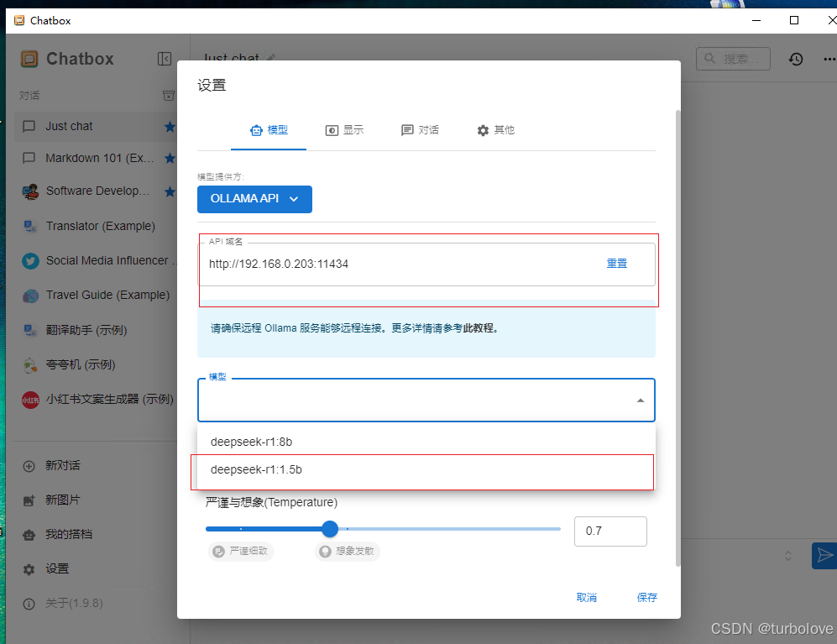This screenshot has width=837, height=644.
Task: Click the star icon on Markdown 101
Action: [170, 158]
